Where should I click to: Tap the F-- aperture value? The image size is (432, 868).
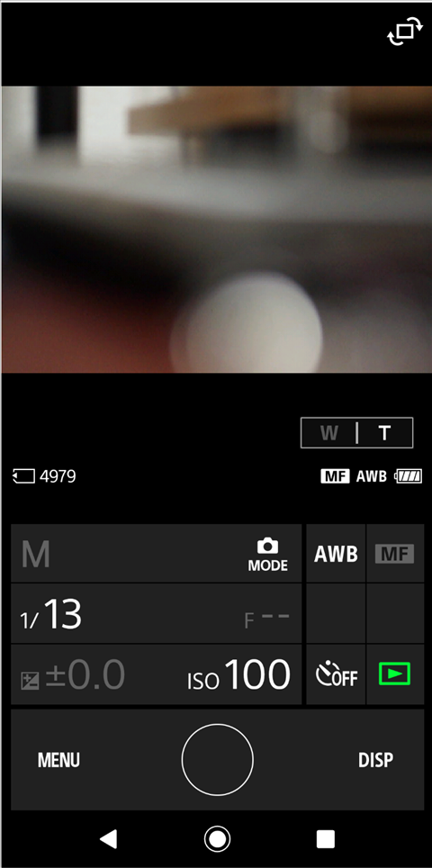[x=267, y=620]
